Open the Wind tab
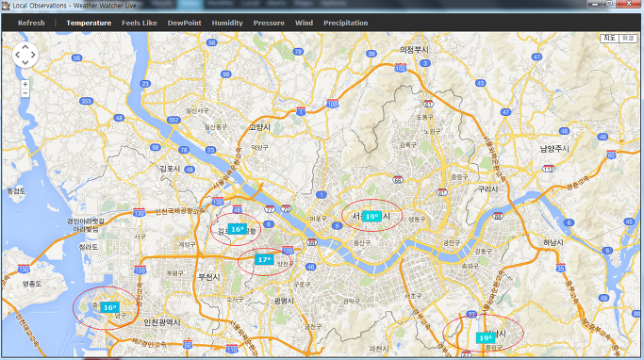 click(304, 23)
